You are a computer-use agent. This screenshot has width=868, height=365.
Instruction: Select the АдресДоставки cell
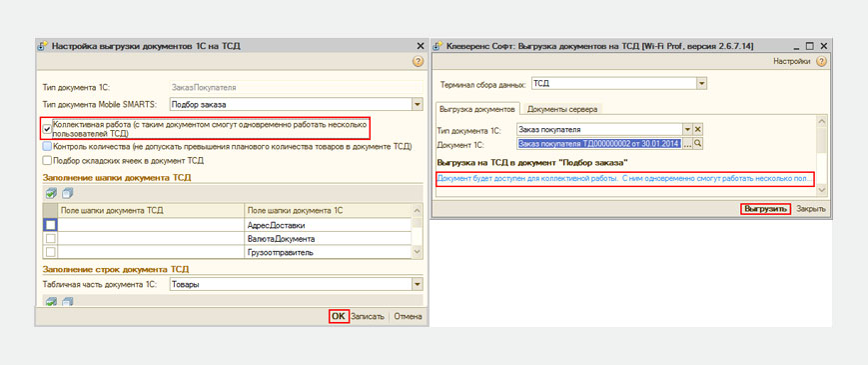pos(328,225)
